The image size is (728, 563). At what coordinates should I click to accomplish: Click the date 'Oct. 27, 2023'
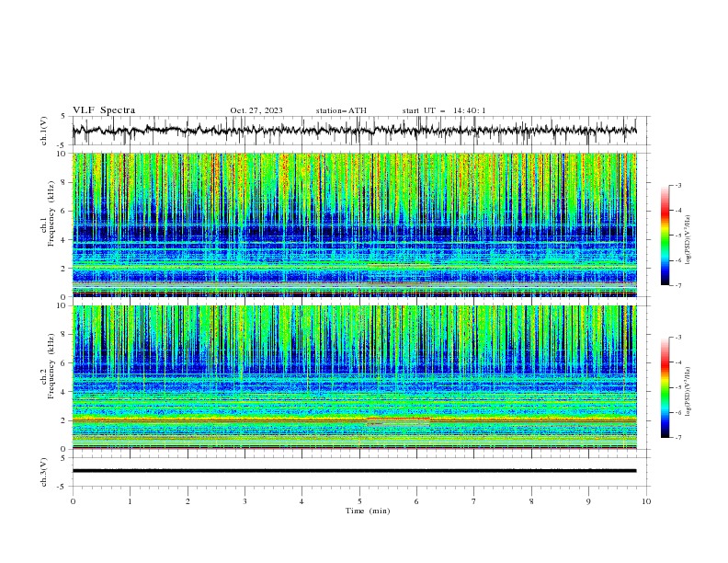coord(256,110)
